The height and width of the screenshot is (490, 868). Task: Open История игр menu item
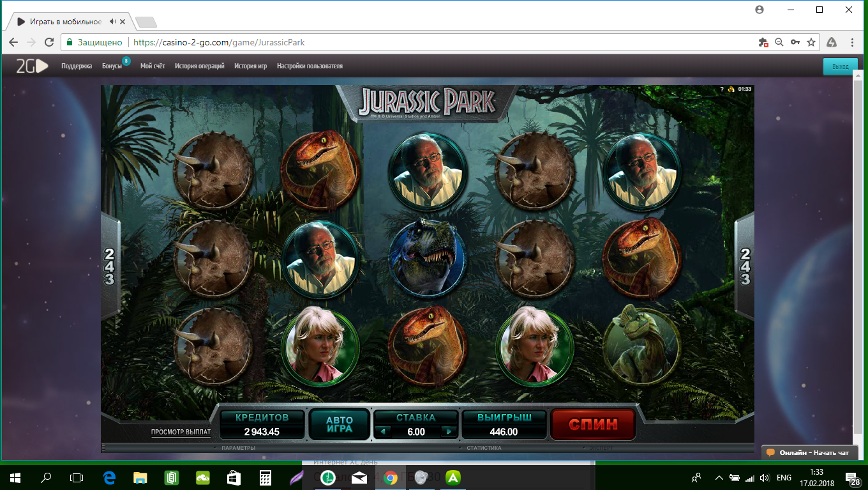click(250, 66)
